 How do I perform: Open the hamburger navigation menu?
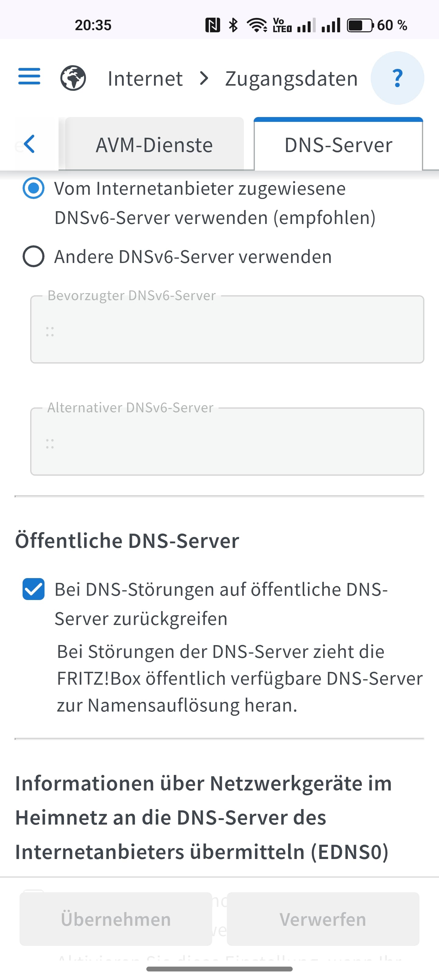click(x=29, y=77)
